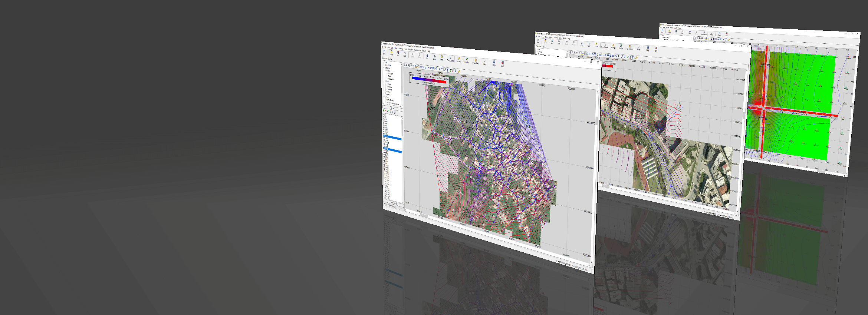
Task: Click Maps icon in Water Networks toolbar
Action: point(485,62)
